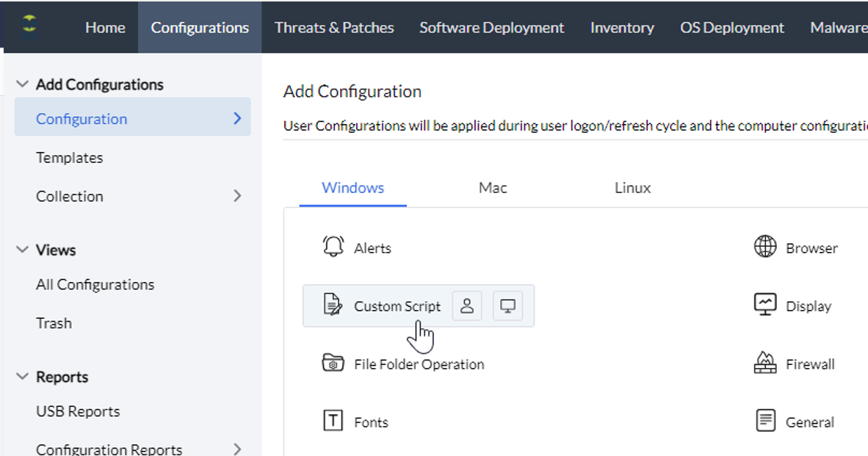Collapse the Views section

(23, 250)
